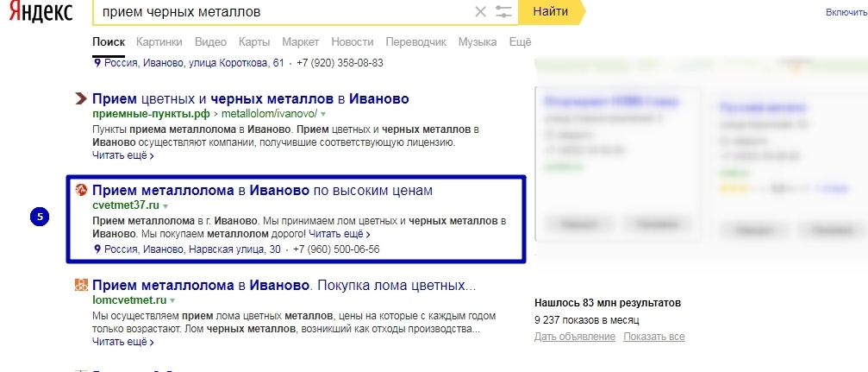
Task: Open result Прием металлолома в Иваново по высоким ценам
Action: click(262, 191)
